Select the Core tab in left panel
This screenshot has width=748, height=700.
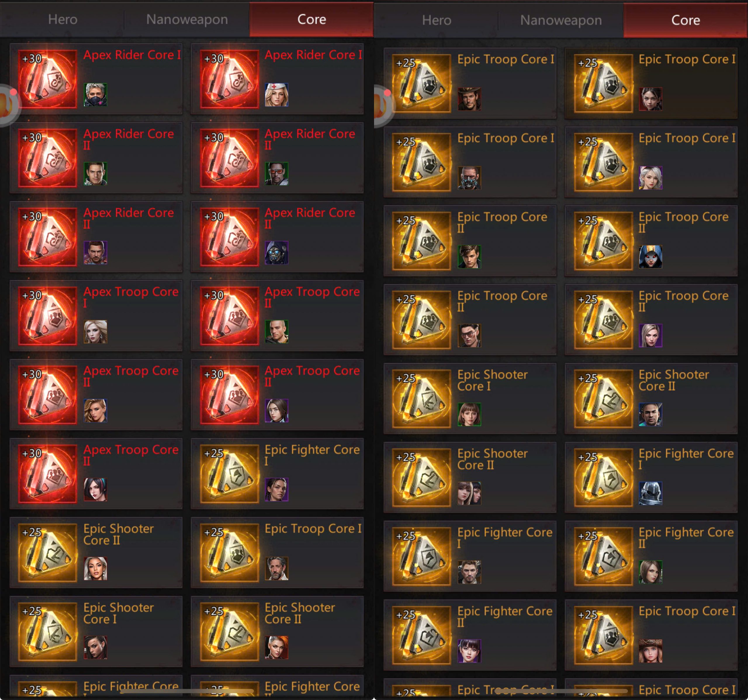(311, 19)
